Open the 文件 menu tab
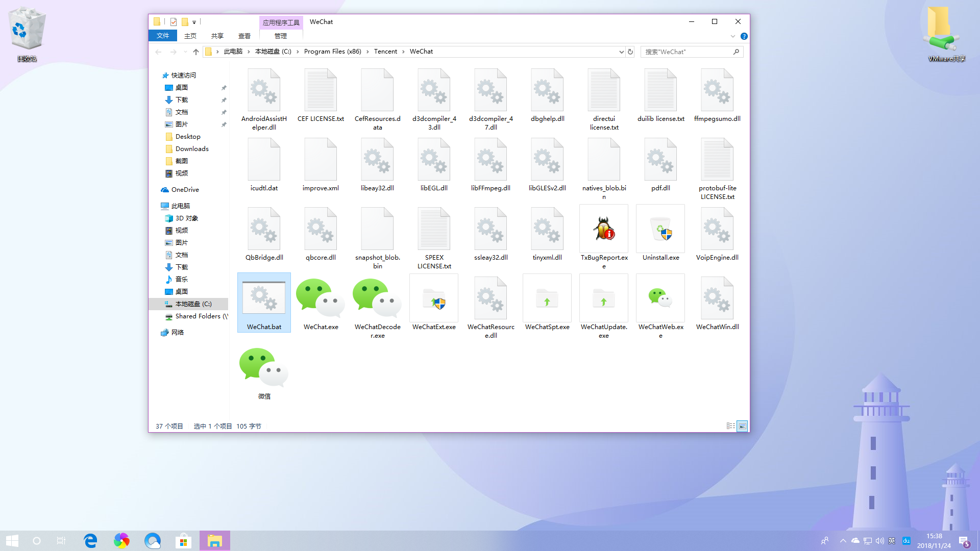980x551 pixels. [x=163, y=36]
